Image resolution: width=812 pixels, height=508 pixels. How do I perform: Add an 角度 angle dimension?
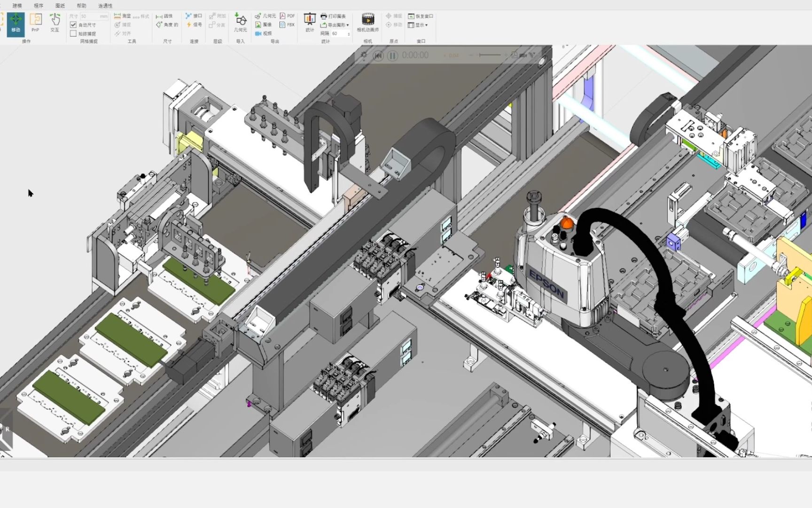coord(167,25)
